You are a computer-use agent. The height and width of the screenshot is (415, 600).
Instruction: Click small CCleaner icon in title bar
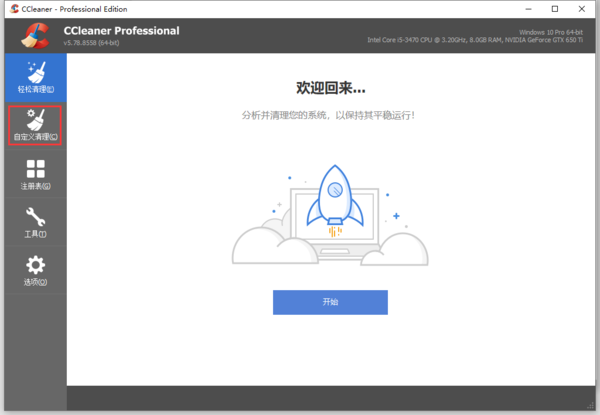tap(11, 8)
